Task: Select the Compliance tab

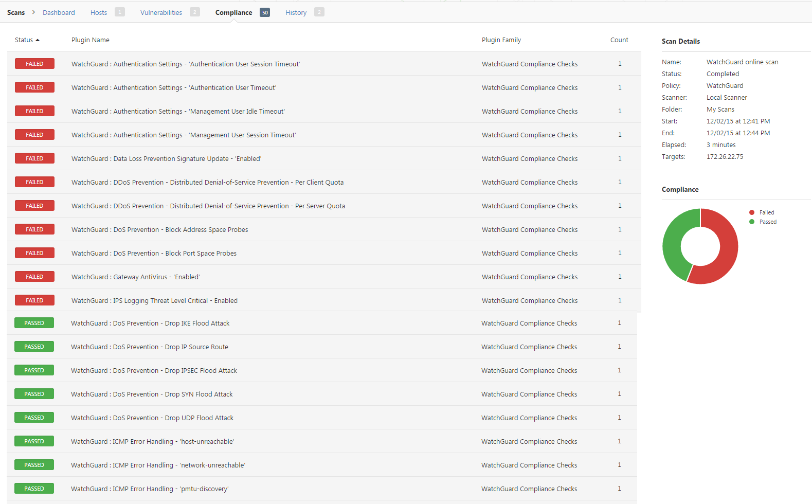Action: (234, 12)
